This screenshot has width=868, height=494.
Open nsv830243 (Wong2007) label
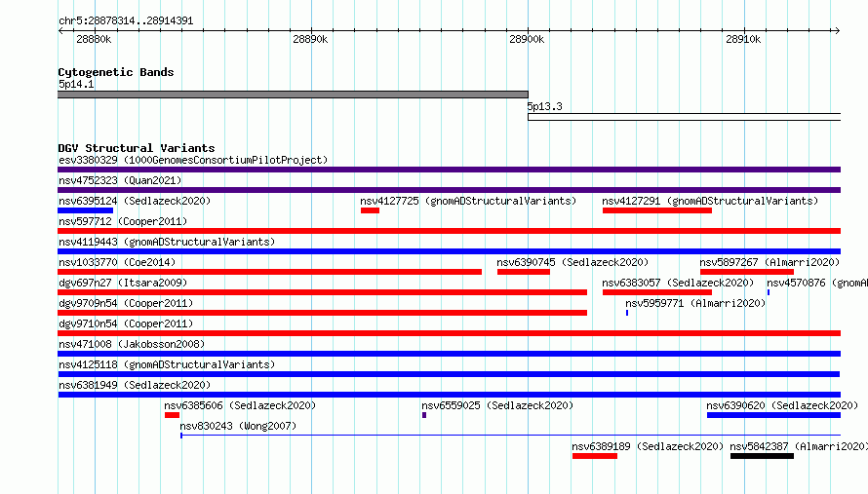(238, 426)
